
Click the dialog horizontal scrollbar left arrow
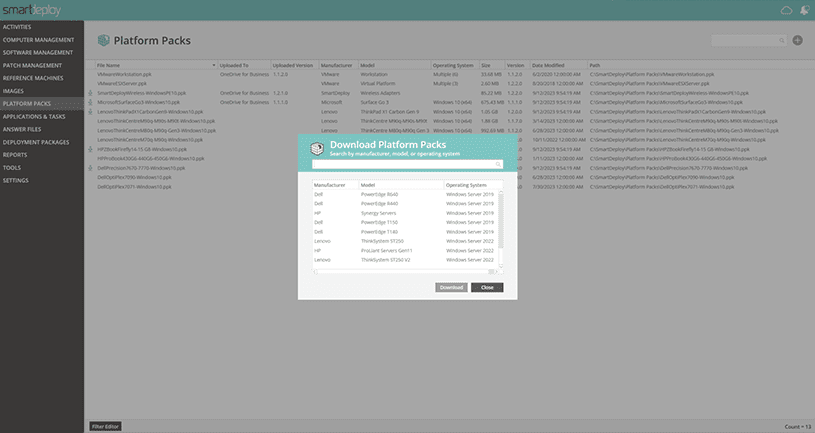pos(315,272)
